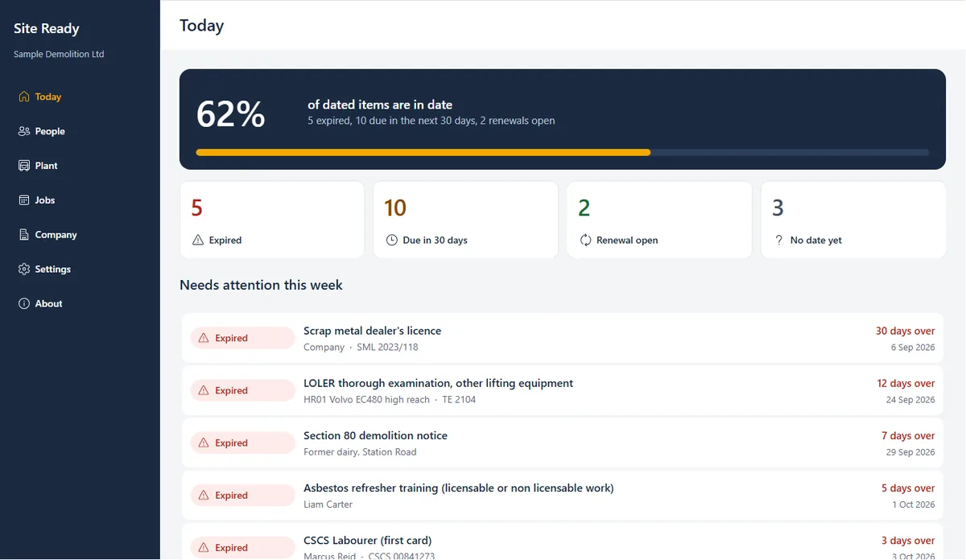Select the Plant icon in the sidebar
This screenshot has height=560, width=966.
[x=24, y=166]
